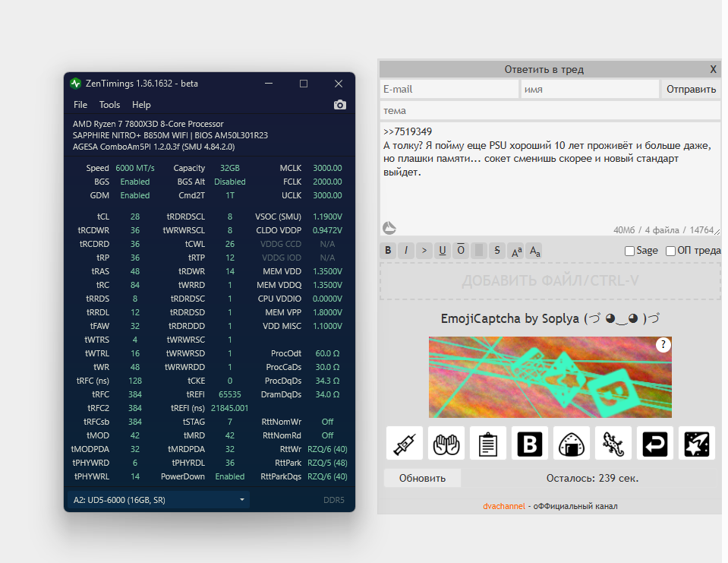
Task: Apply overline formatting with O button
Action: [461, 251]
